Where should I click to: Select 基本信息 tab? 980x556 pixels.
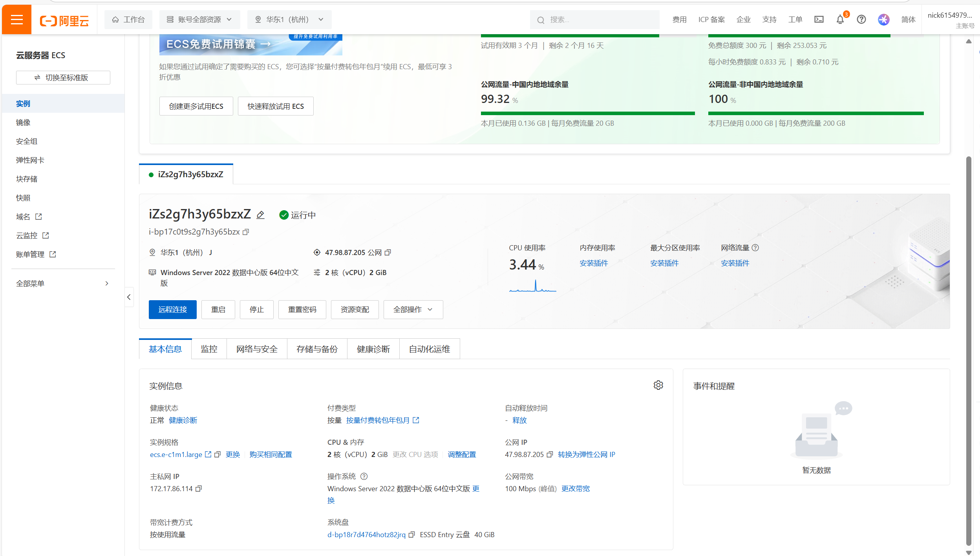coord(165,349)
